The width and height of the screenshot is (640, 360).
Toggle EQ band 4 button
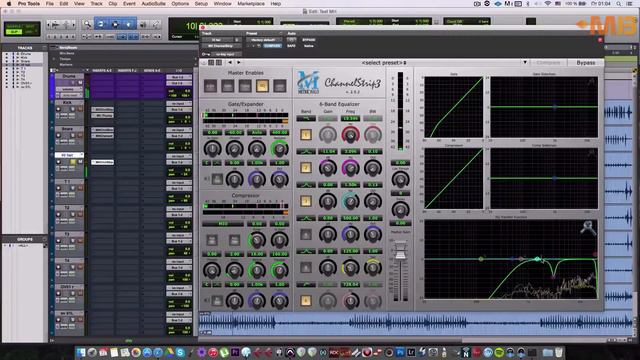tap(306, 234)
